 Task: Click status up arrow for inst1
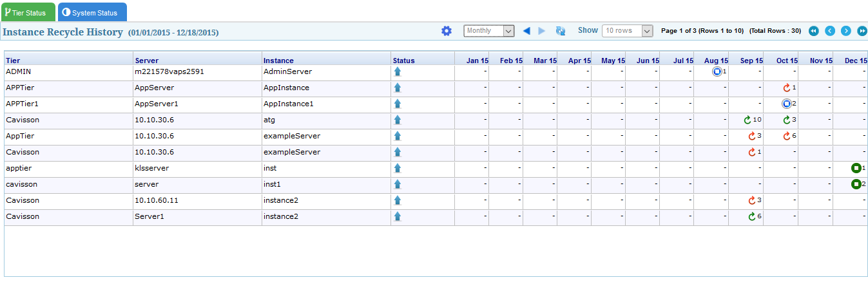point(398,184)
